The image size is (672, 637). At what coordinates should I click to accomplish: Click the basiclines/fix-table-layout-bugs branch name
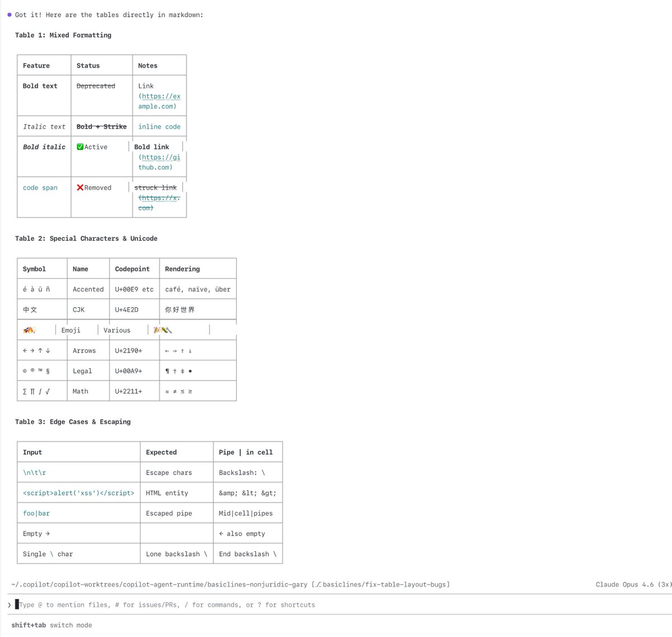coord(384,584)
